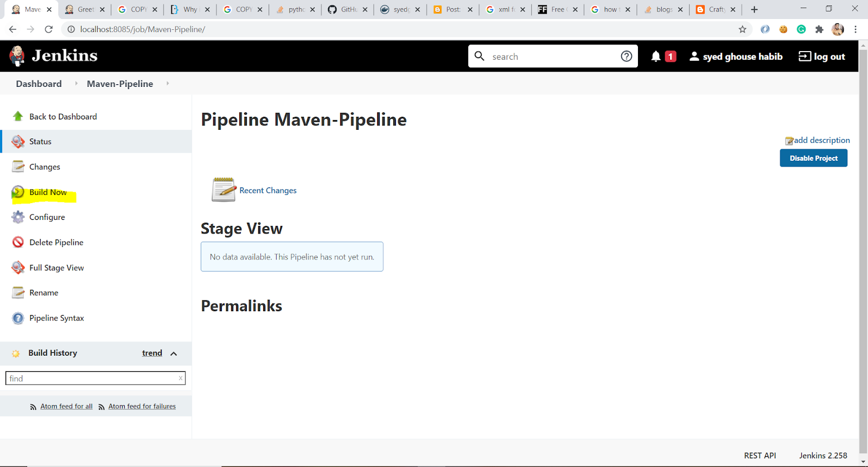Click the Status magnifier icon
This screenshot has height=467, width=868.
18,141
